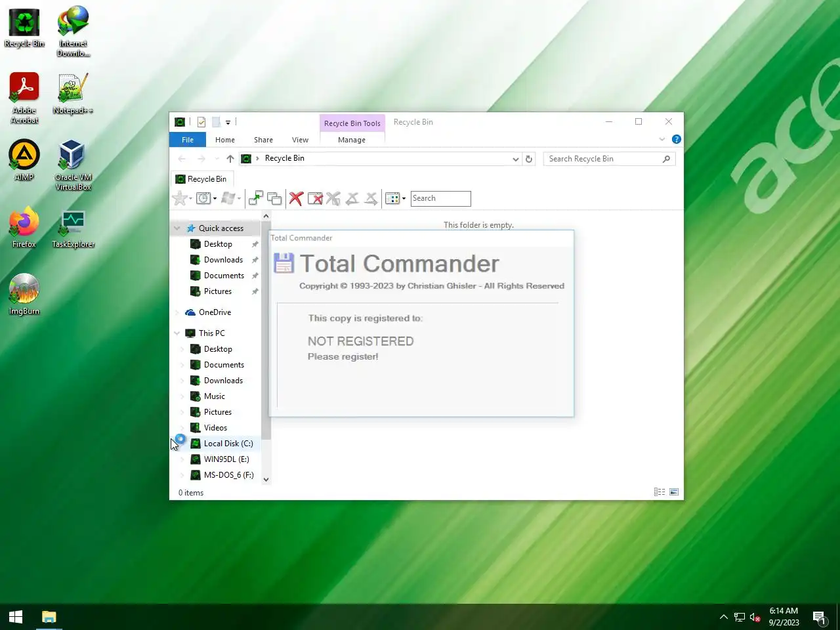
Task: Click navigation pane scroll down arrow
Action: 266,480
